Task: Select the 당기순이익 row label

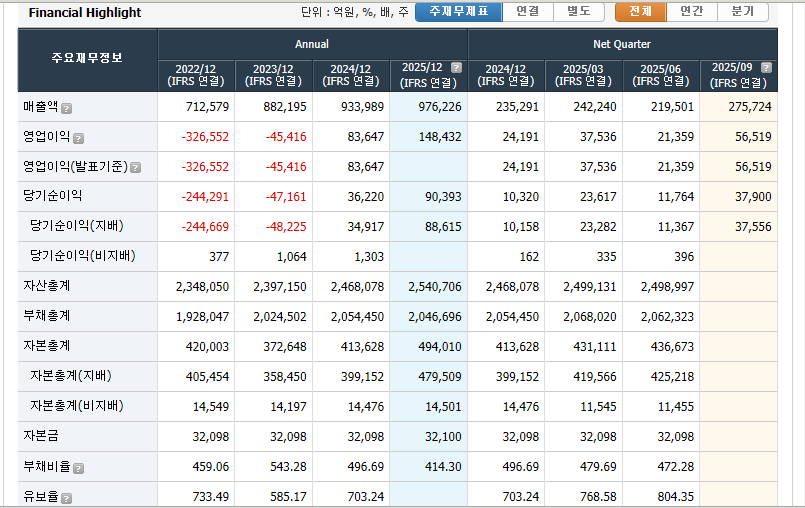Action: click(52, 196)
